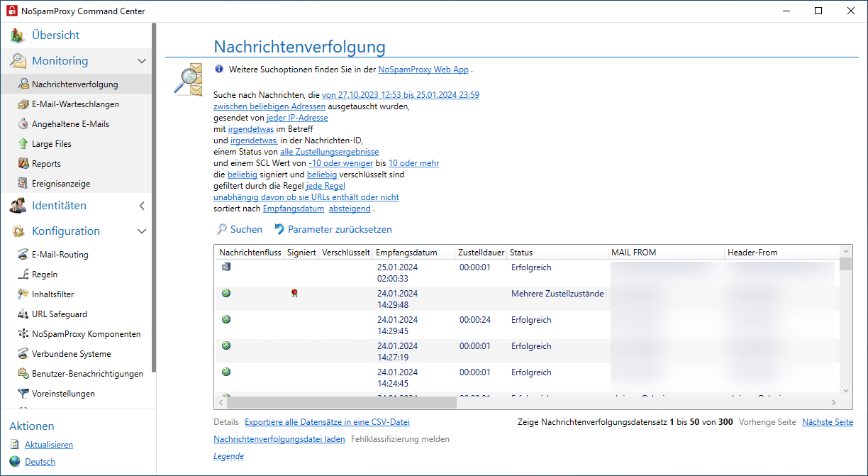868x476 pixels.
Task: Click the Verbundene Systeme icon
Action: click(x=23, y=354)
